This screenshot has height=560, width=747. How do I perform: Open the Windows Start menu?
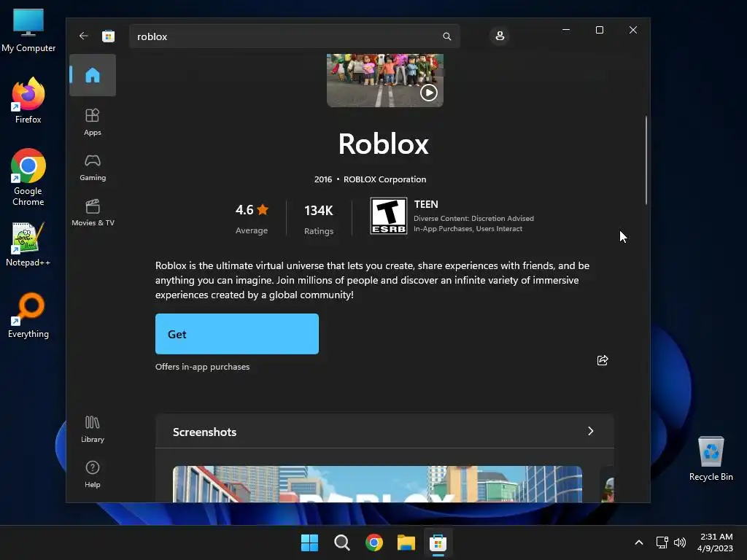click(309, 542)
